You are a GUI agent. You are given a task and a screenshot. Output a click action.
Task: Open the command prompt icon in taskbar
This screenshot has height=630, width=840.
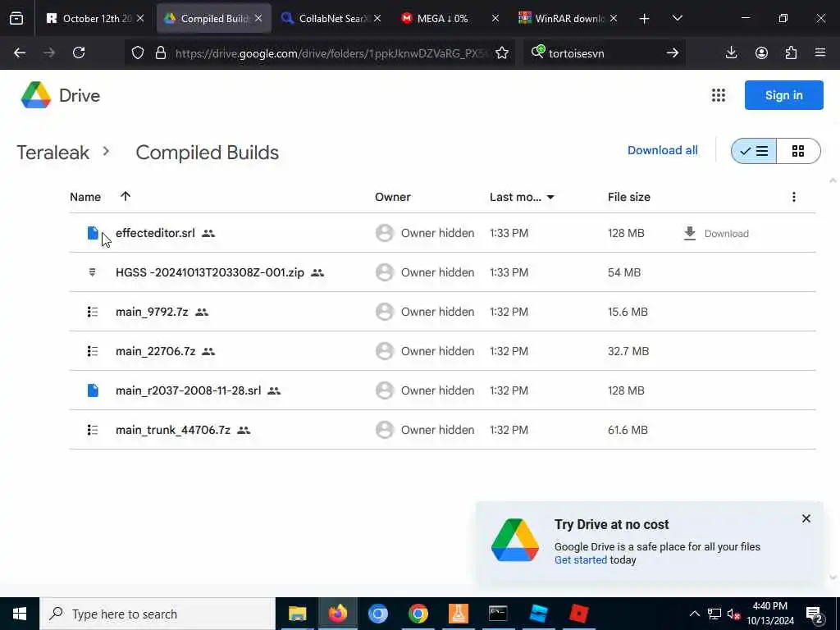pyautogui.click(x=498, y=614)
